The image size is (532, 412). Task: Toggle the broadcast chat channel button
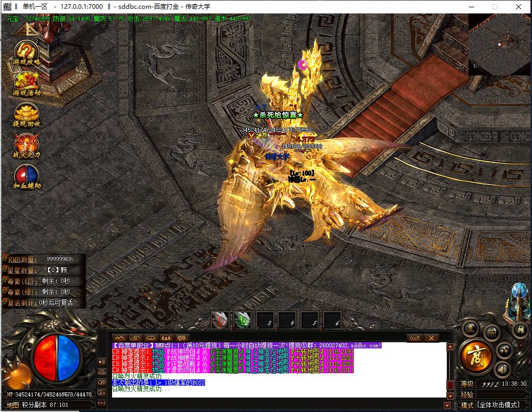click(x=101, y=403)
